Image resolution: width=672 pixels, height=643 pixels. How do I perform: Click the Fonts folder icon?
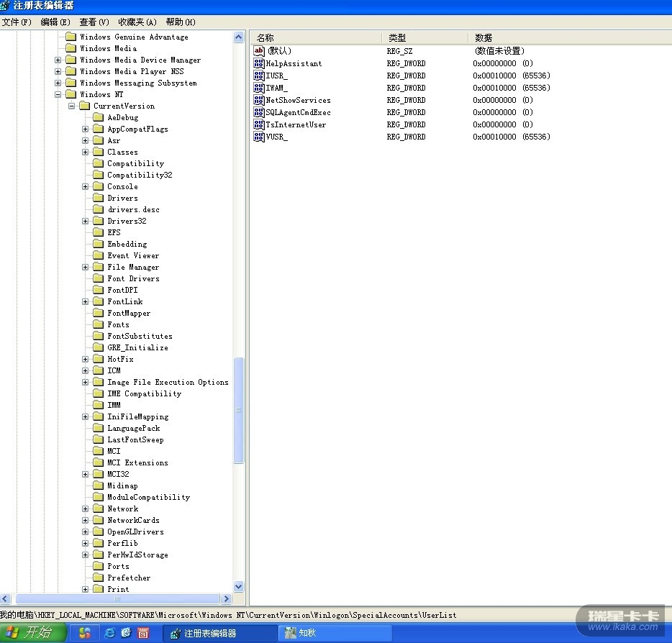[99, 324]
